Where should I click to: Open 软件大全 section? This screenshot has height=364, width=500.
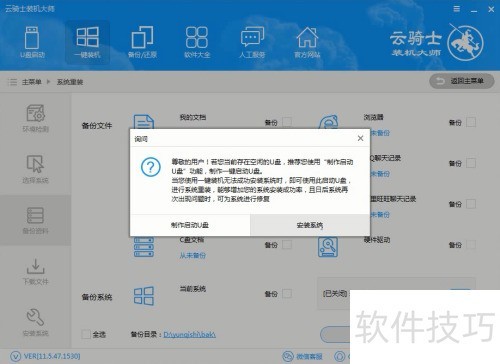tap(197, 42)
